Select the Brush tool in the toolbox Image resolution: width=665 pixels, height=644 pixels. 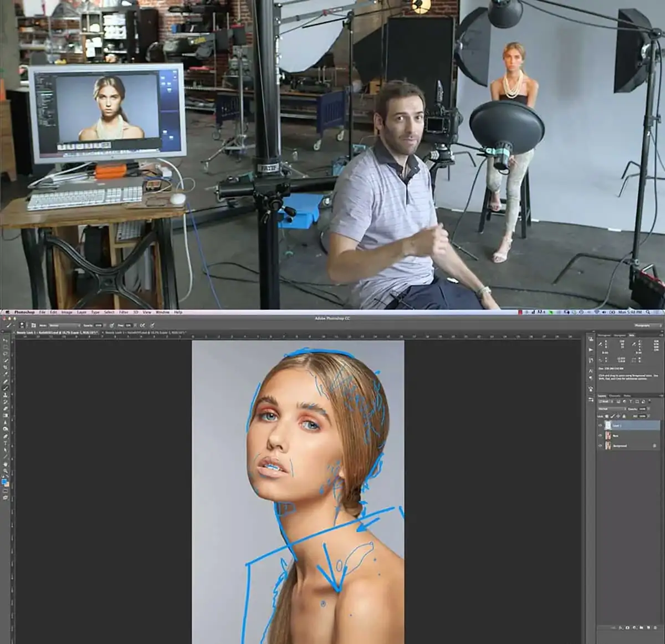(6, 388)
